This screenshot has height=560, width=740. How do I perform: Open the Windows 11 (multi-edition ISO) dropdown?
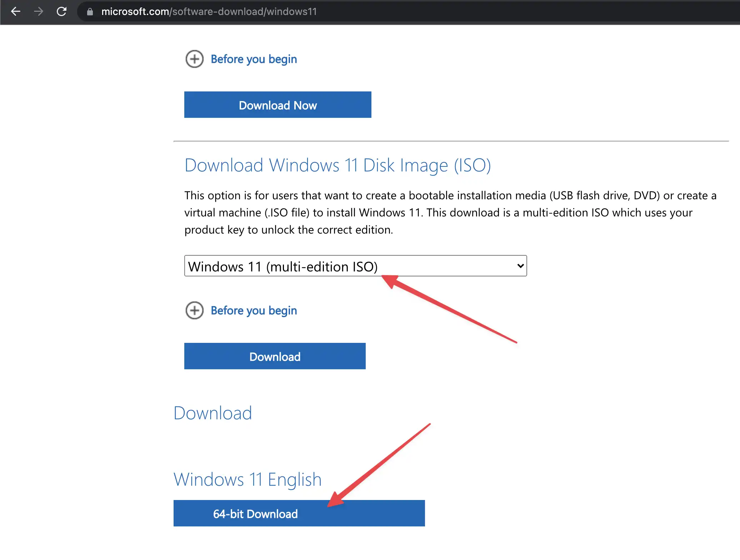pyautogui.click(x=356, y=266)
